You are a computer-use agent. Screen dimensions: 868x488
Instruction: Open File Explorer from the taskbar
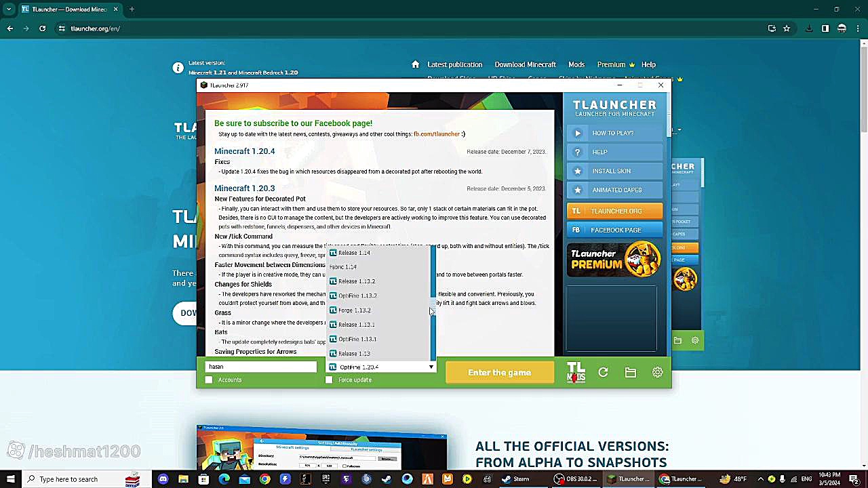pos(183,479)
